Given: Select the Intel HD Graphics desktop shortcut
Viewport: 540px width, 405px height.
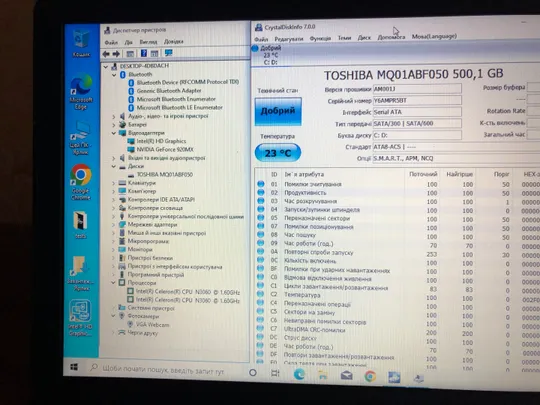Looking at the screenshot, I should [80, 318].
